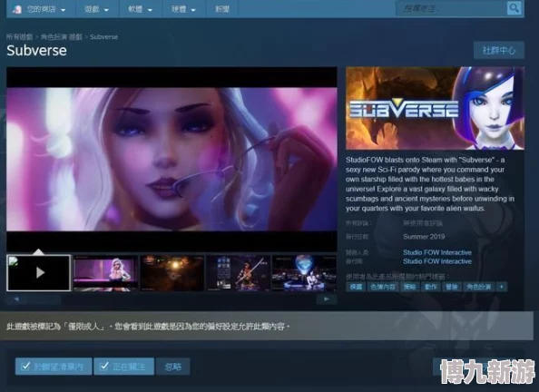Click the main trailer video preview
Viewport: 539px width, 392px height.
(171, 159)
